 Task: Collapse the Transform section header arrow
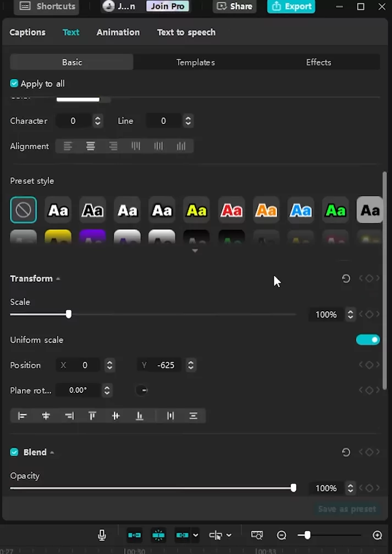[58, 278]
